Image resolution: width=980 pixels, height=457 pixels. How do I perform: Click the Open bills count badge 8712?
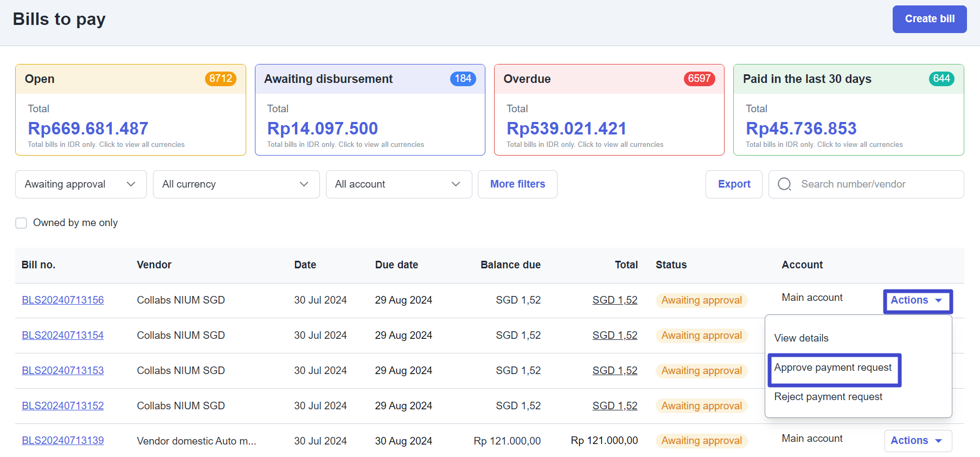click(x=221, y=79)
